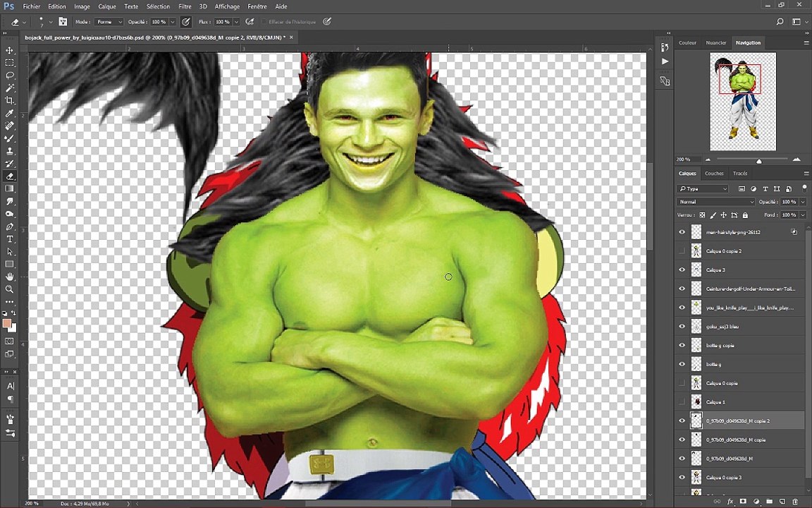Open the Layers panel options menu
The width and height of the screenshot is (812, 508).
806,173
